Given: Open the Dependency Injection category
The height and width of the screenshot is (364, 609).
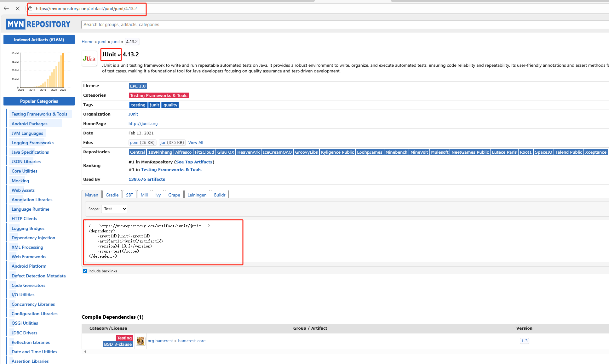Looking at the screenshot, I should click(33, 238).
